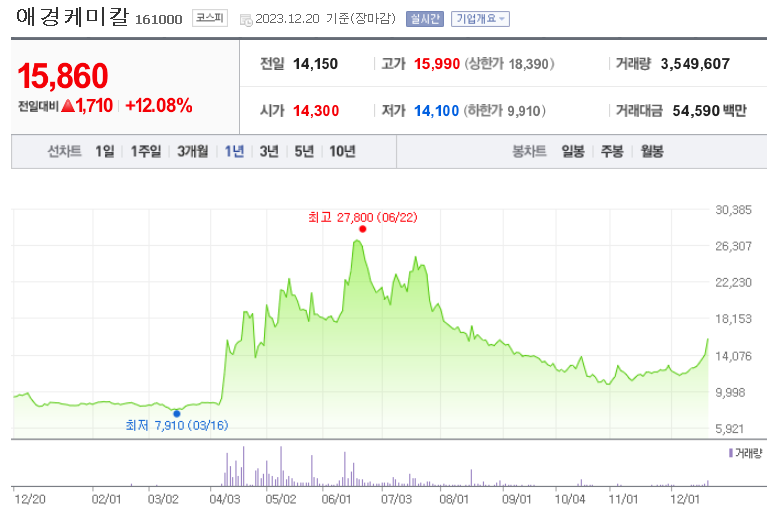
Task: Select the 5년 line chart tab
Action: (x=304, y=151)
